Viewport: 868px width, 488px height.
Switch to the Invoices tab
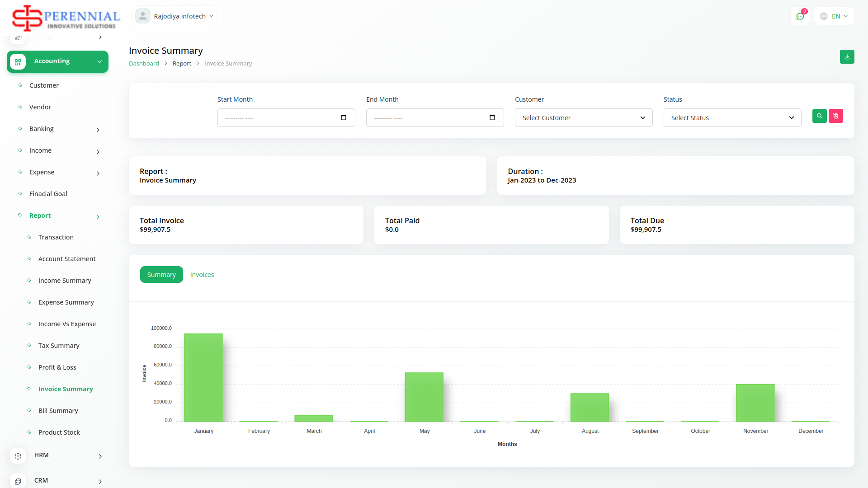(202, 275)
